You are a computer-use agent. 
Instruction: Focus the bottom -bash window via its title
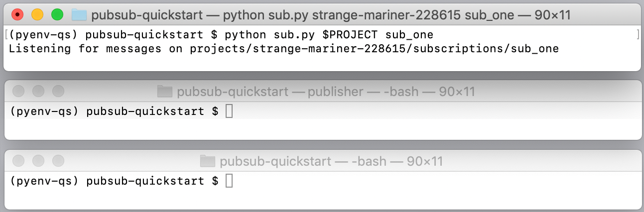[x=331, y=161]
